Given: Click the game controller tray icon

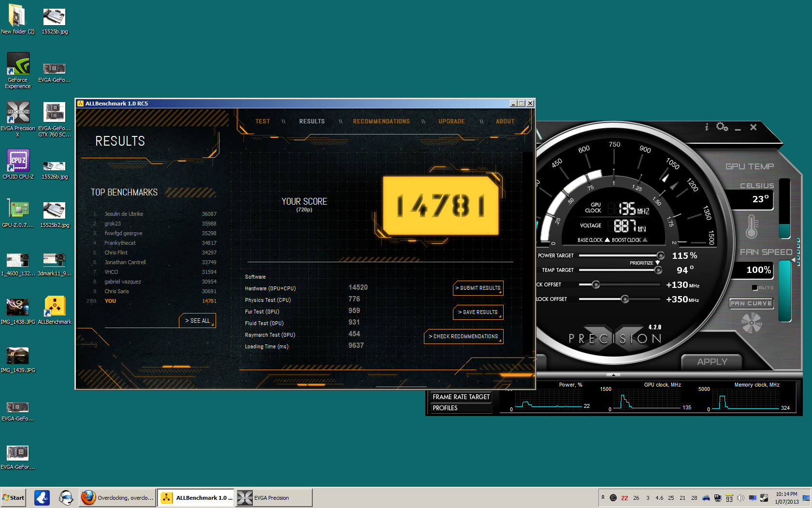Looking at the screenshot, I should (706, 497).
